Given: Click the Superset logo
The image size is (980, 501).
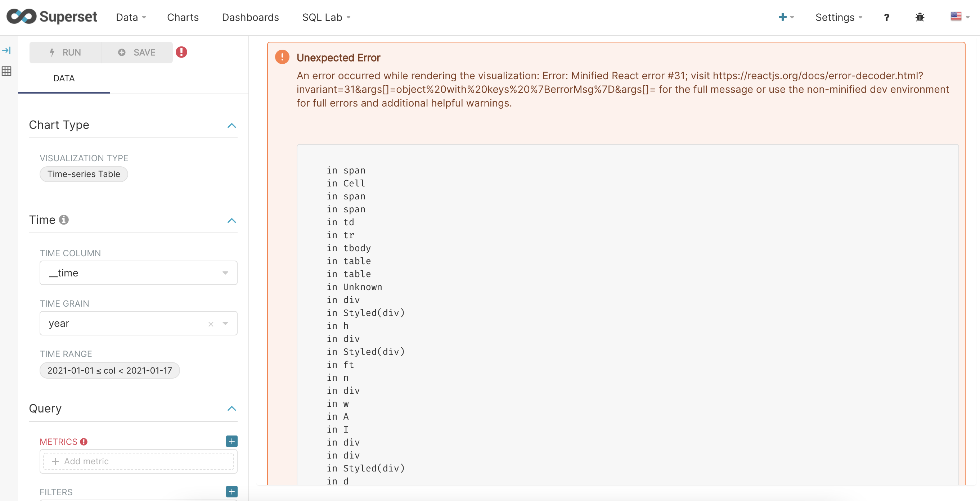Looking at the screenshot, I should 52,17.
